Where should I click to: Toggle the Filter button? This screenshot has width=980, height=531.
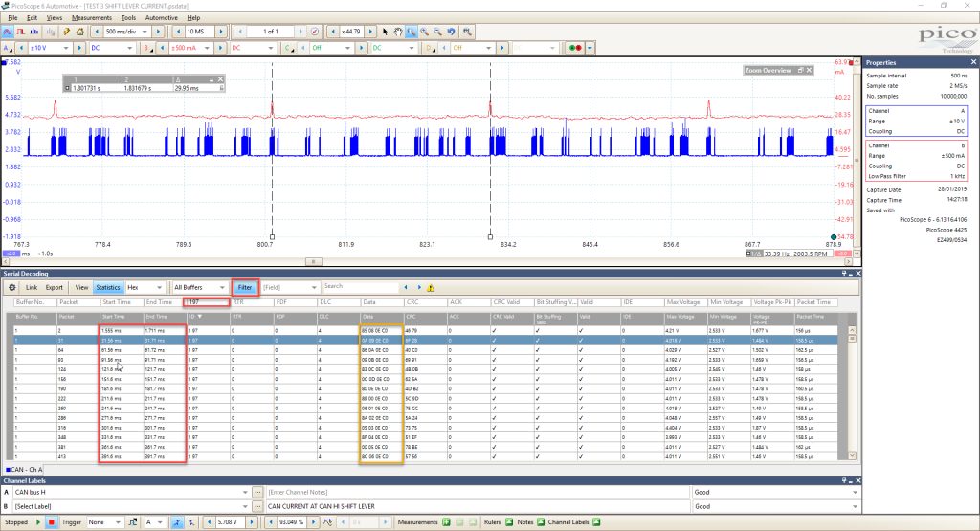pos(244,287)
